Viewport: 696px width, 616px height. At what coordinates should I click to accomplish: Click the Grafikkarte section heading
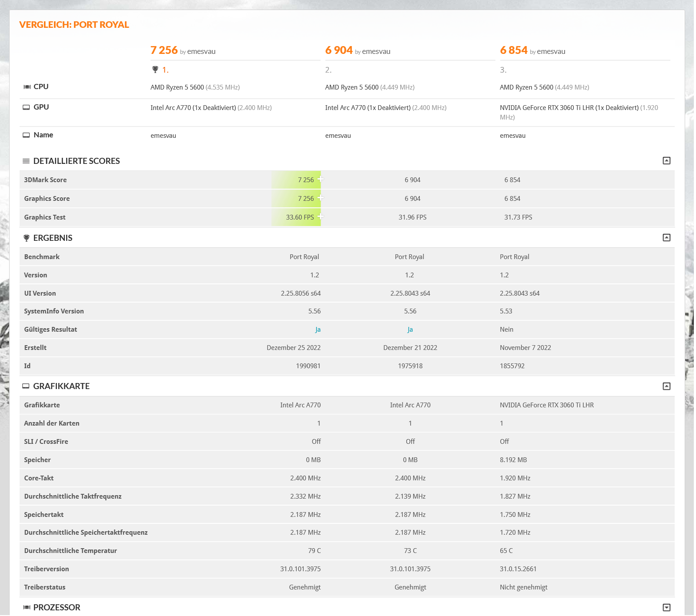(x=61, y=386)
